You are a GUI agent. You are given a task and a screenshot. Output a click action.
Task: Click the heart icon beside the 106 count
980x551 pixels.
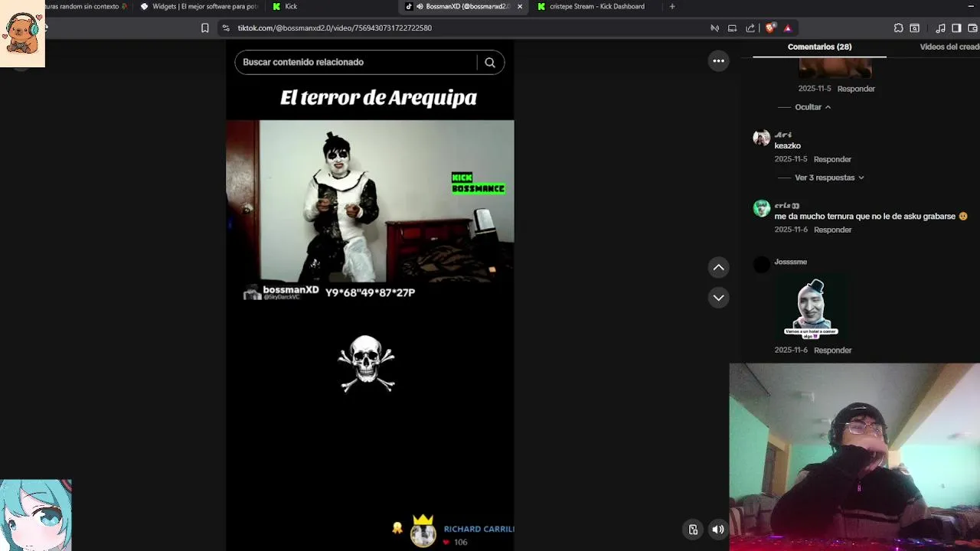click(446, 543)
